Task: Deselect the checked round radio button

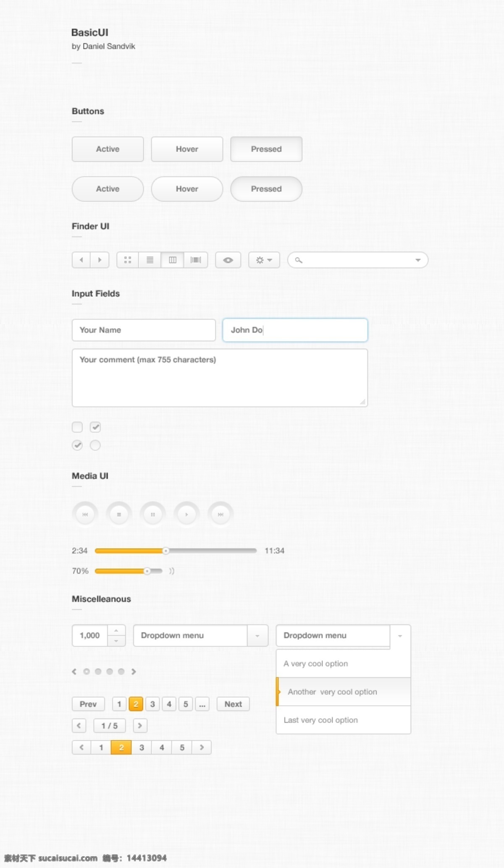Action: (77, 445)
